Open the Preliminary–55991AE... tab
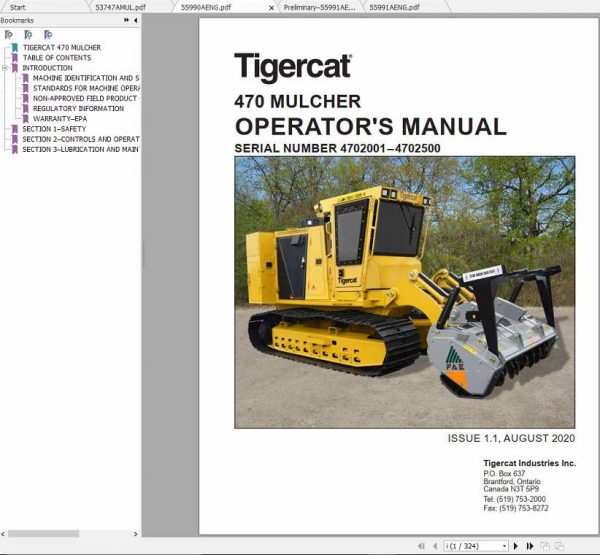 coord(319,7)
